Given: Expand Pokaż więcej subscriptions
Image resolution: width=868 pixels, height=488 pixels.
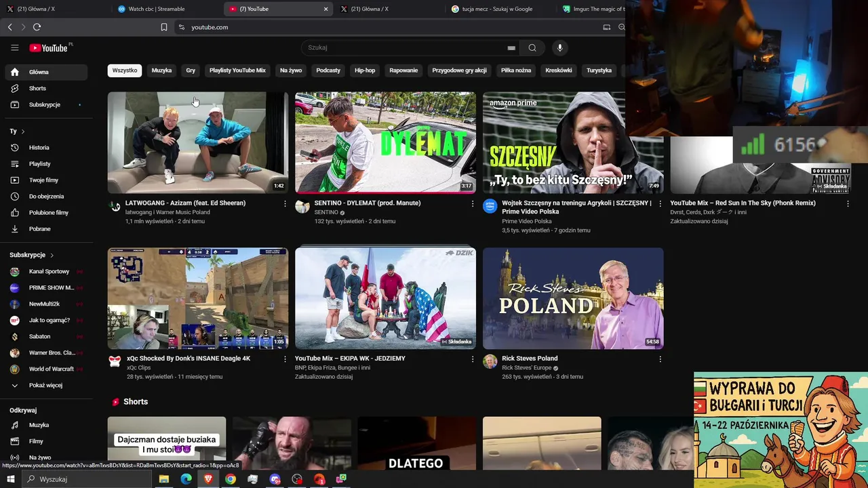Looking at the screenshot, I should pyautogui.click(x=46, y=385).
